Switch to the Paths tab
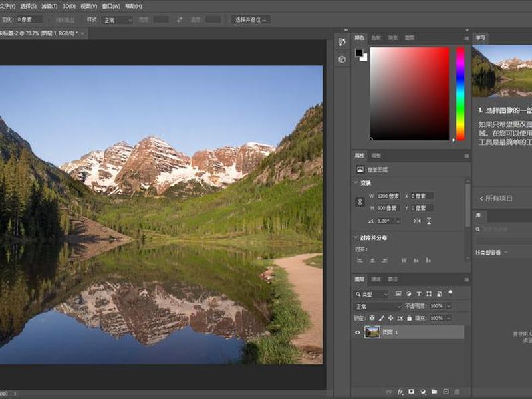This screenshot has width=532, height=399. 392,279
